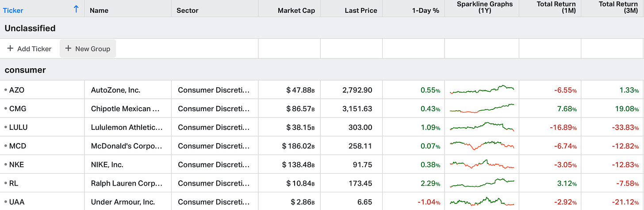Viewport: 644px width, 210px height.
Task: Collapse the consumer group row
Action: 25,70
